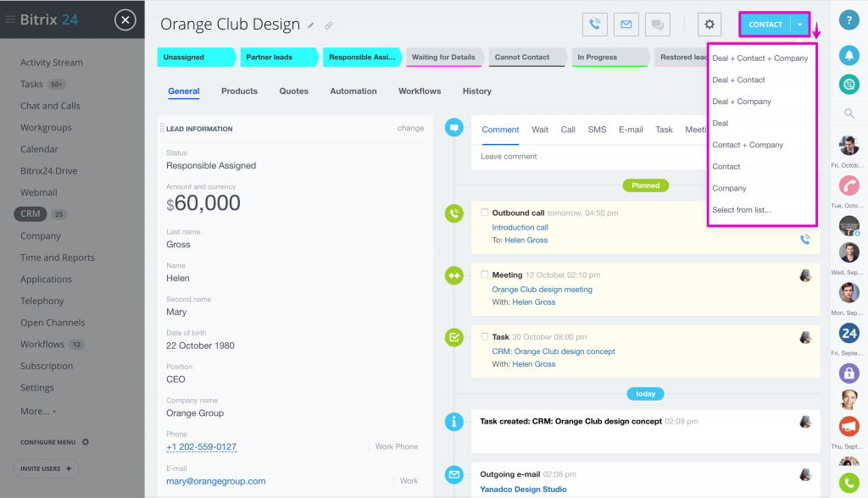The width and height of the screenshot is (868, 498).
Task: Click the Configure Menu gear icon
Action: [86, 442]
